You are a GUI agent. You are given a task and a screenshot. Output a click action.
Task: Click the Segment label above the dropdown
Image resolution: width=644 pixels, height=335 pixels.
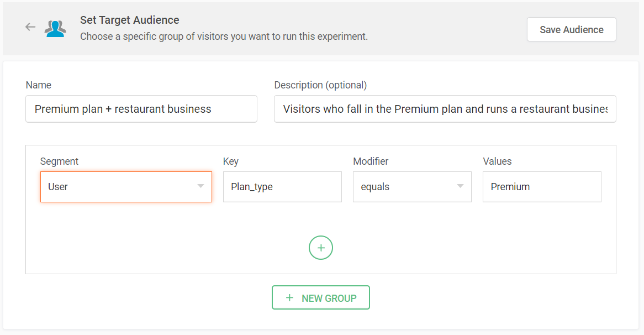[x=59, y=161]
